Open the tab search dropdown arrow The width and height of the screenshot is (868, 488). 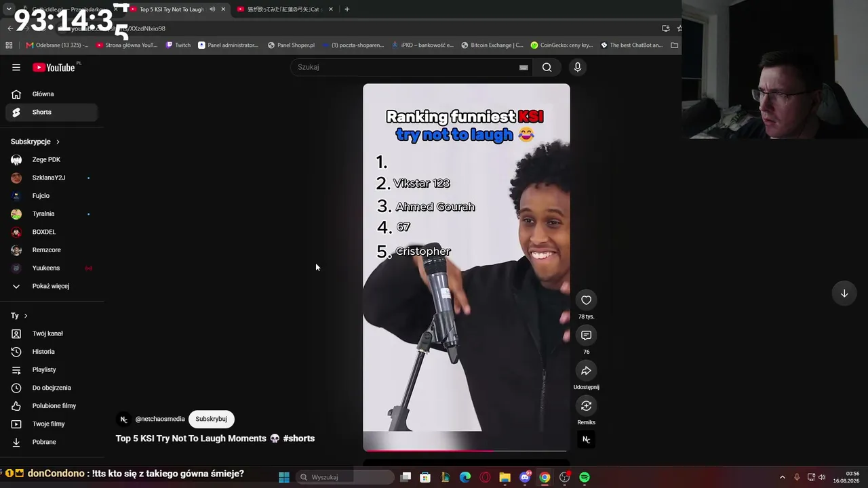click(x=9, y=9)
